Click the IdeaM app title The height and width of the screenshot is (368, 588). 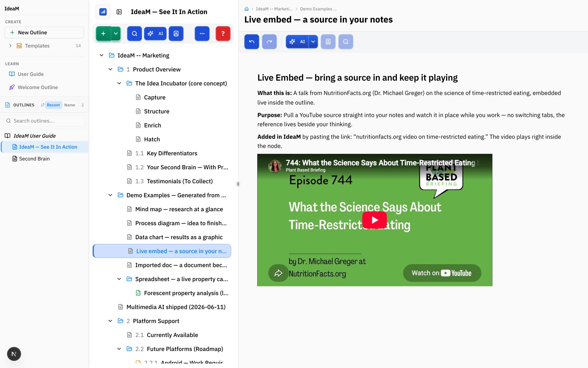tap(12, 8)
